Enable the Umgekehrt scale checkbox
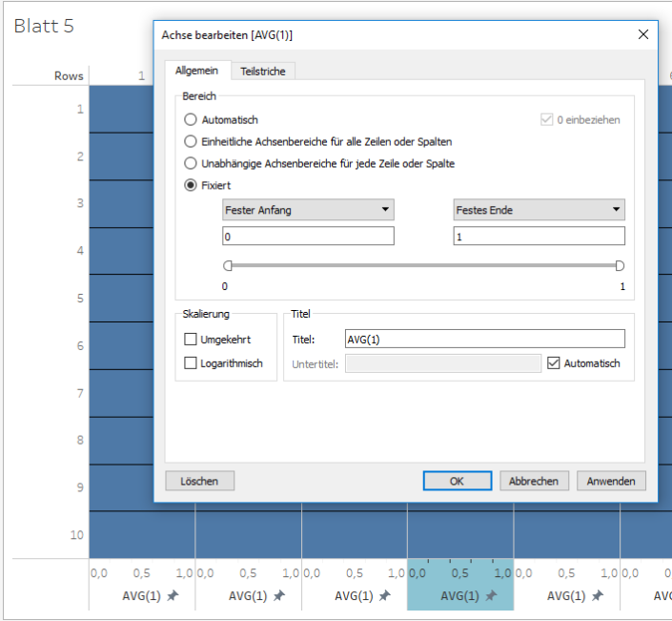Screen dimensions: 672x621 tap(191, 340)
